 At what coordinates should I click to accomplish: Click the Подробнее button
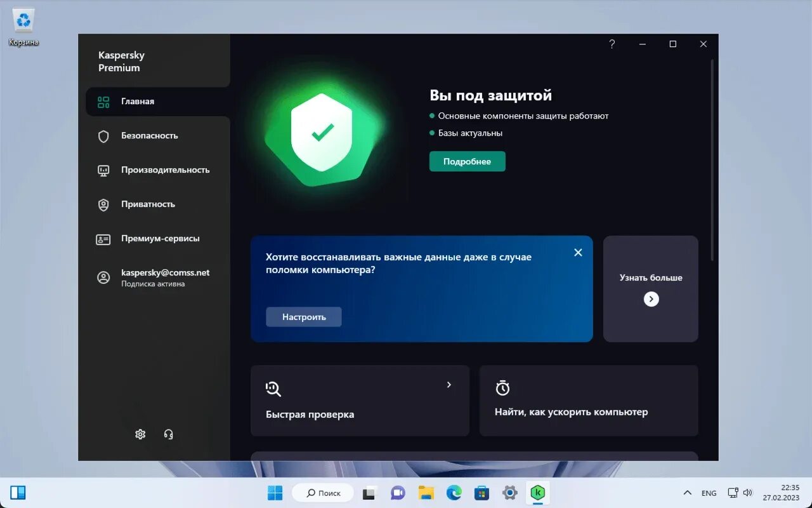[468, 161]
